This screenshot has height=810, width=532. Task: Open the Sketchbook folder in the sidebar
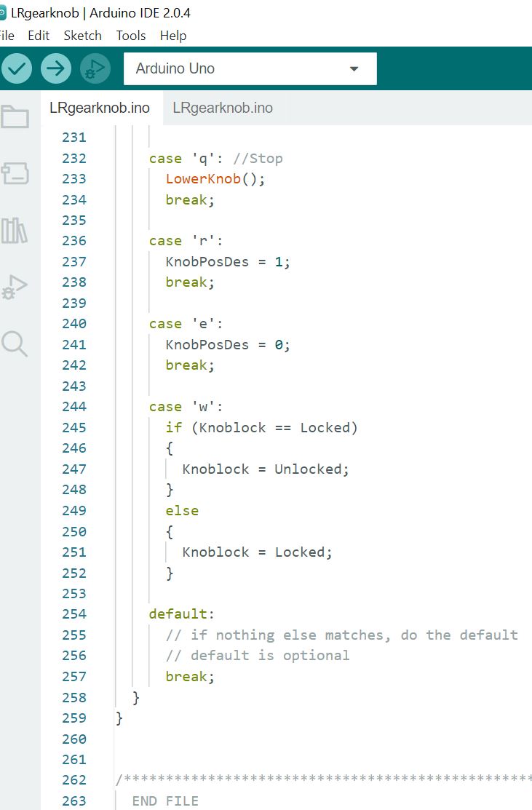pyautogui.click(x=15, y=116)
